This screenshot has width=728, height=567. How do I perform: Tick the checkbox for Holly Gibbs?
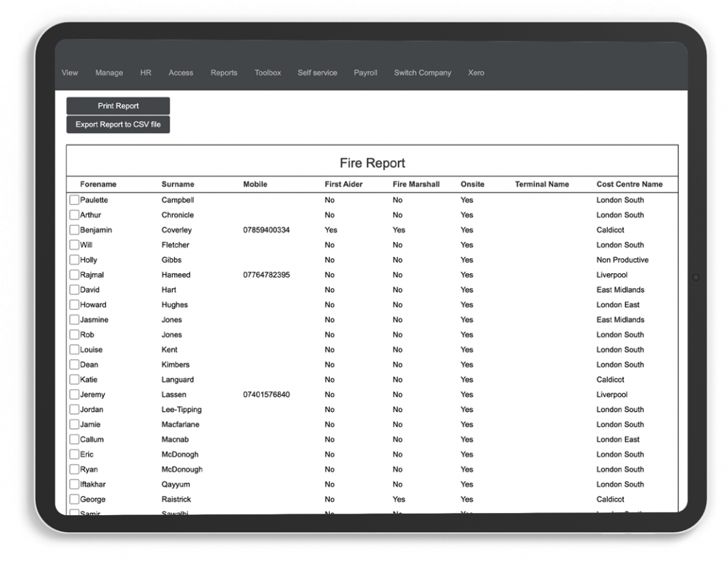coord(74,260)
